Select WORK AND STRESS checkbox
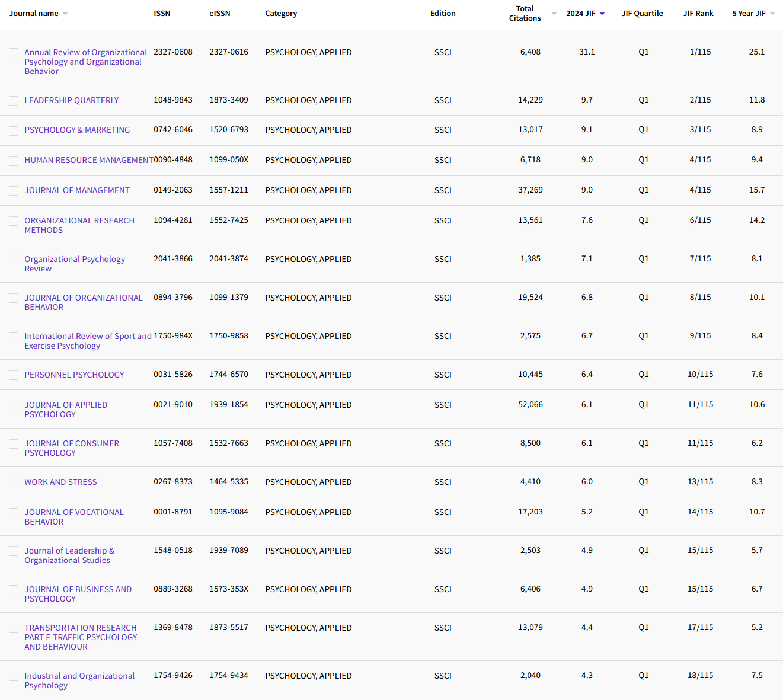The image size is (783, 700). (14, 482)
